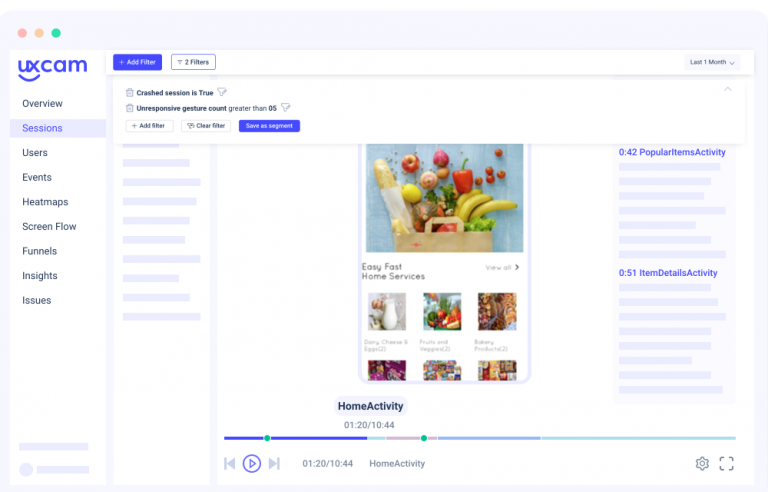
Task: Click second green marker on timeline
Action: pyautogui.click(x=424, y=438)
